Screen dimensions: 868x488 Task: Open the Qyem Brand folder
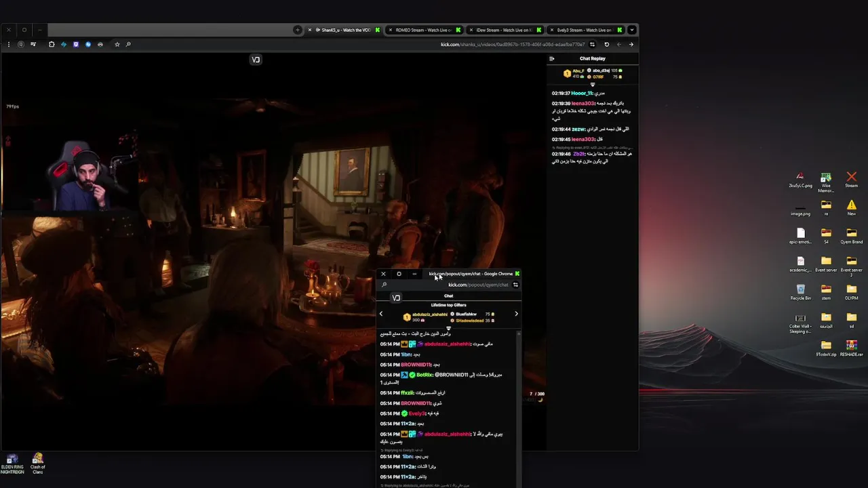tap(851, 237)
